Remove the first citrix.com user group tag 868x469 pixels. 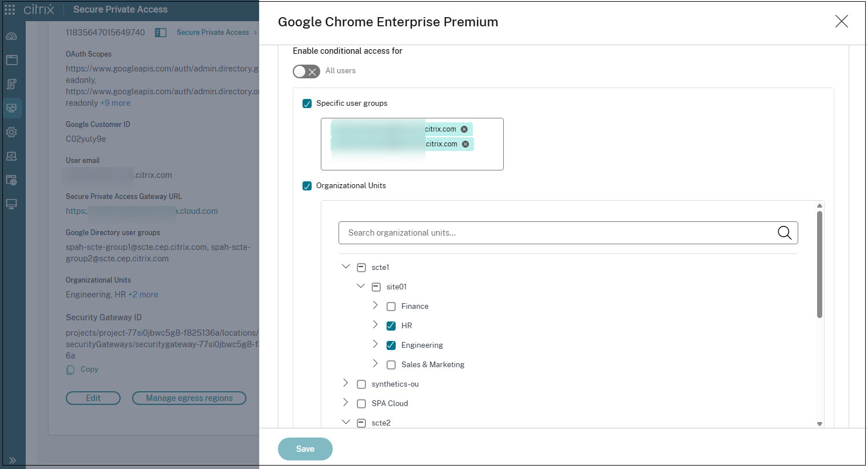click(464, 129)
